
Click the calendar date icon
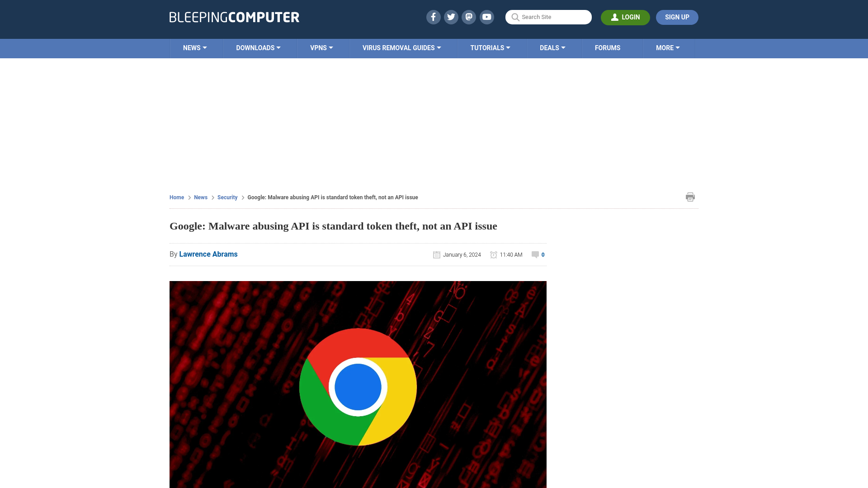pos(436,254)
